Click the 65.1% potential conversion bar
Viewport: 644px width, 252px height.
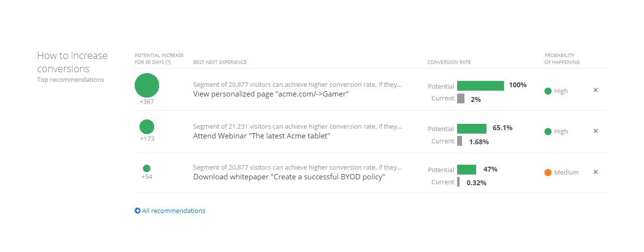coord(471,129)
